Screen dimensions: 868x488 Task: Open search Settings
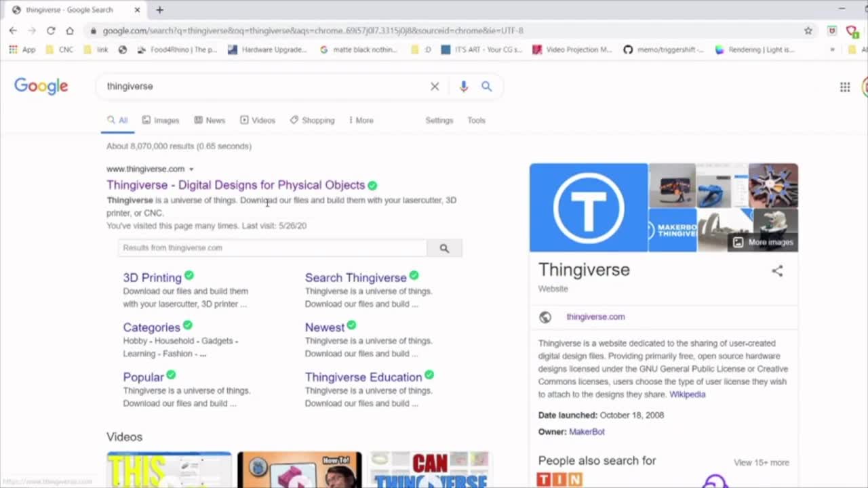(x=439, y=120)
